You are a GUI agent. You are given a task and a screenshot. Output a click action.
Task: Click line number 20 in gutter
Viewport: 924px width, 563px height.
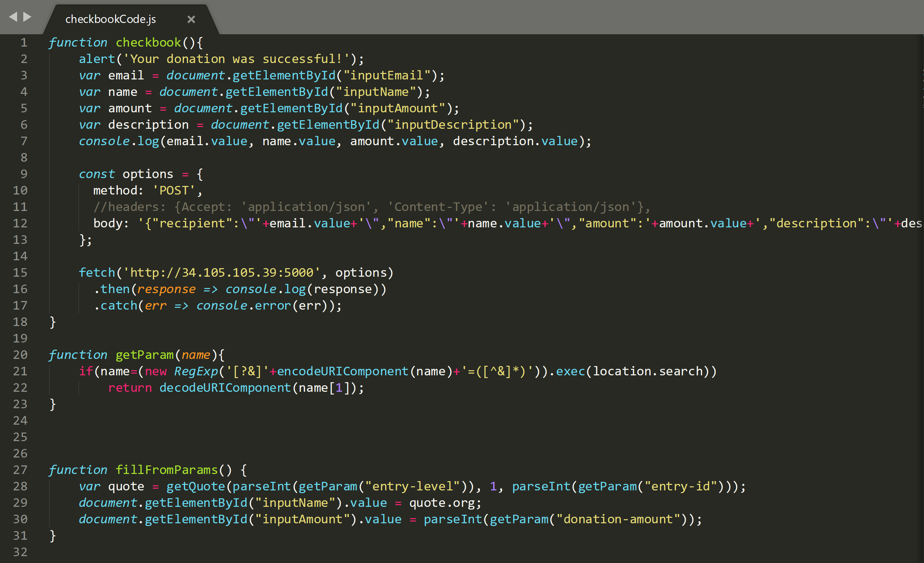(20, 355)
